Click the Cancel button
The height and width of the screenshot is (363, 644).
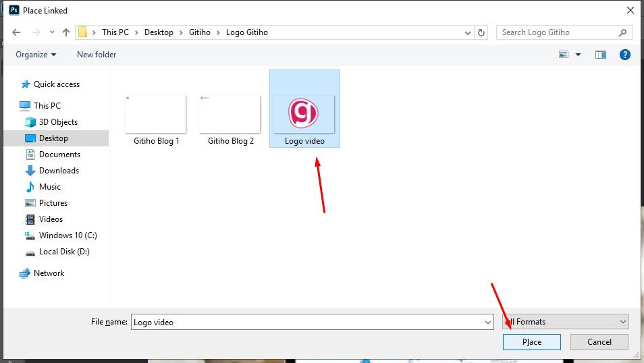599,342
